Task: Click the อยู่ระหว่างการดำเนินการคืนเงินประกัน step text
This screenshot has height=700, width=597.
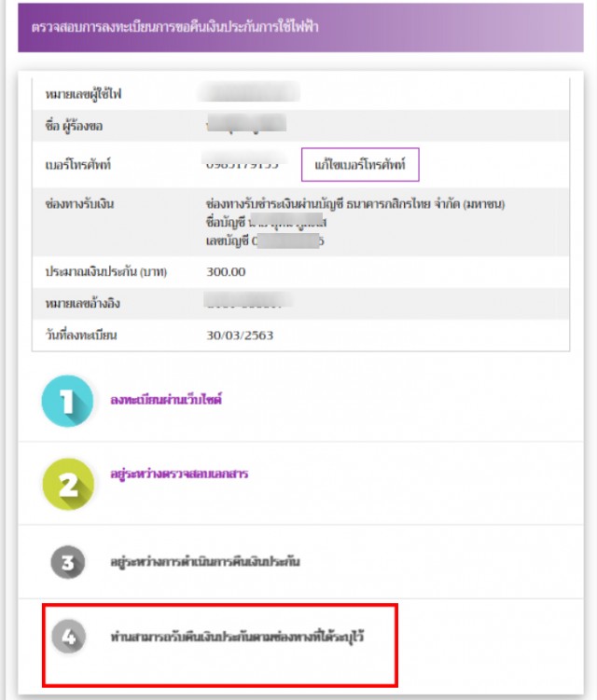Action: point(205,562)
